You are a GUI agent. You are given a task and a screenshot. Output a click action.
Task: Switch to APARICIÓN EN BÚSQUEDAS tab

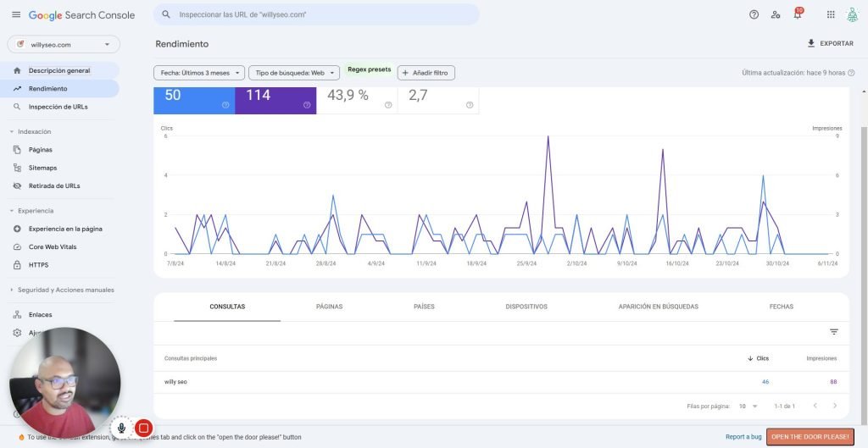coord(658,307)
